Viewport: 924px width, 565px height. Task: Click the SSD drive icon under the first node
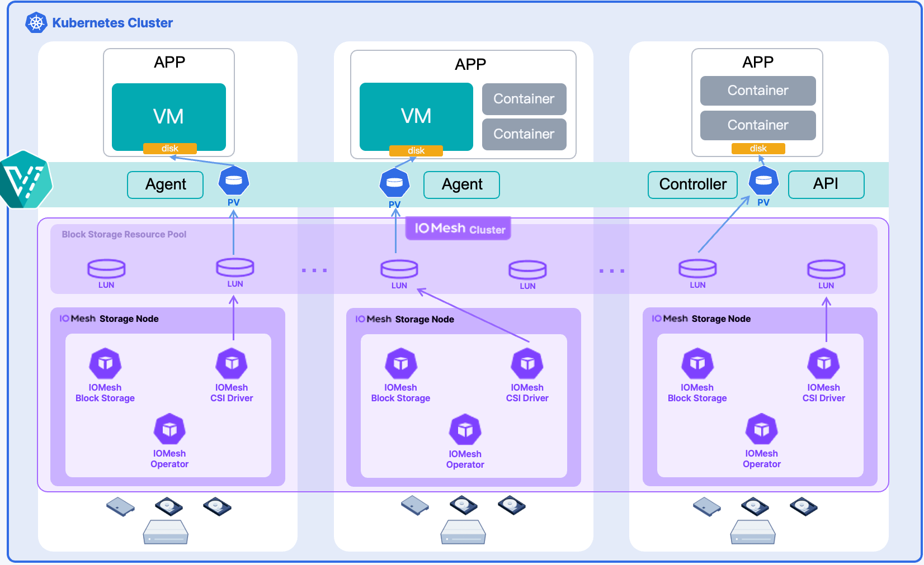tap(121, 507)
